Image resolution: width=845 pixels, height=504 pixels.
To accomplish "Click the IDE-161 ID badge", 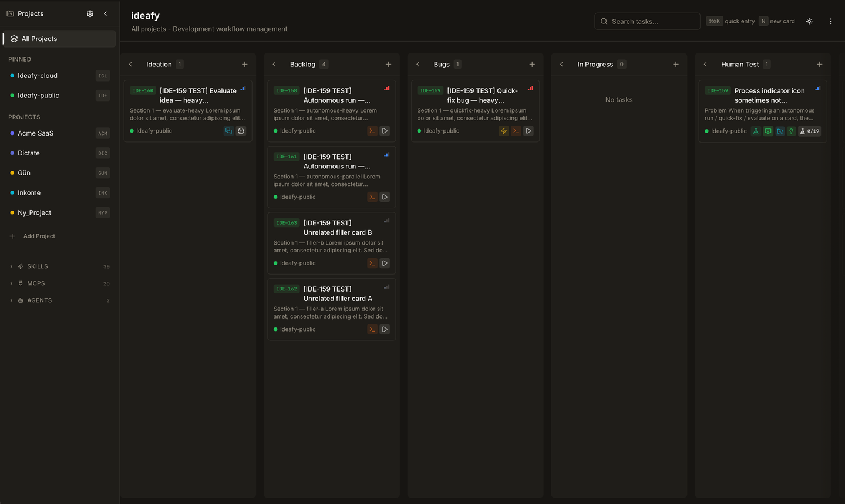I will 287,157.
